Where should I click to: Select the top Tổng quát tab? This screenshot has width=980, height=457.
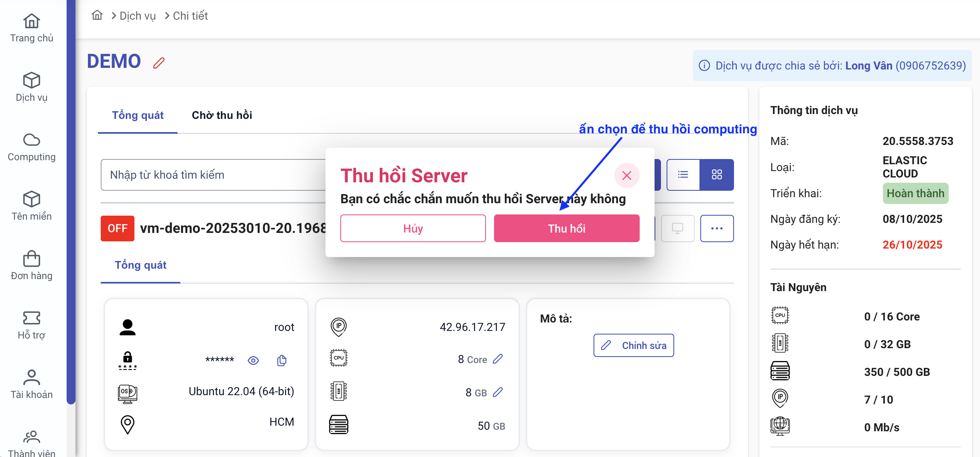138,115
